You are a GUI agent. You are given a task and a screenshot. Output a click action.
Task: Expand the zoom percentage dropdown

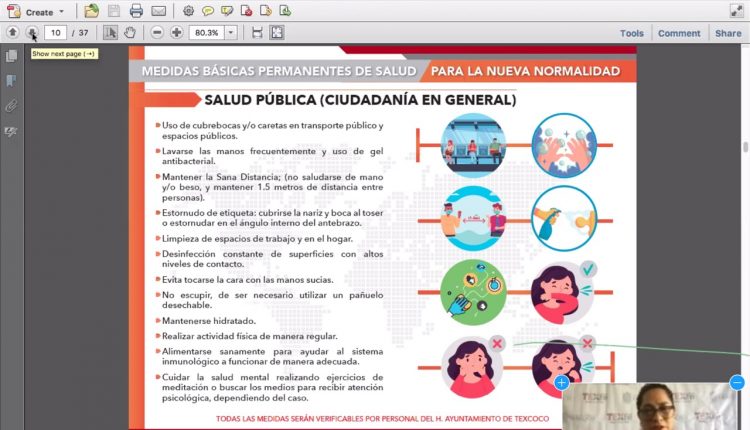pyautogui.click(x=231, y=33)
